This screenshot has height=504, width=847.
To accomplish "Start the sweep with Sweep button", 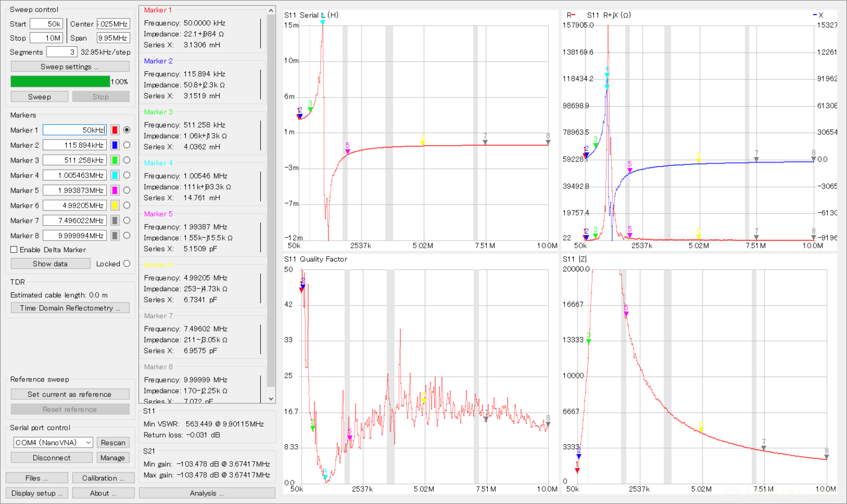I will click(x=40, y=97).
